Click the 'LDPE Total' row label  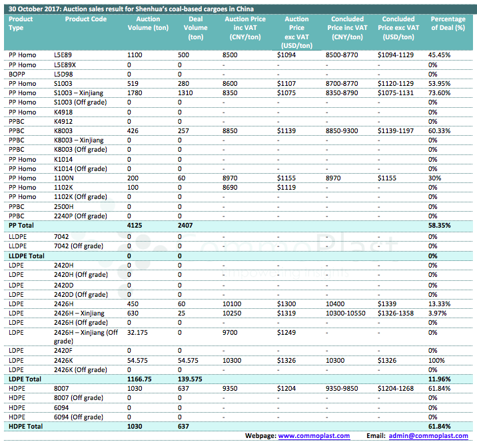25,379
